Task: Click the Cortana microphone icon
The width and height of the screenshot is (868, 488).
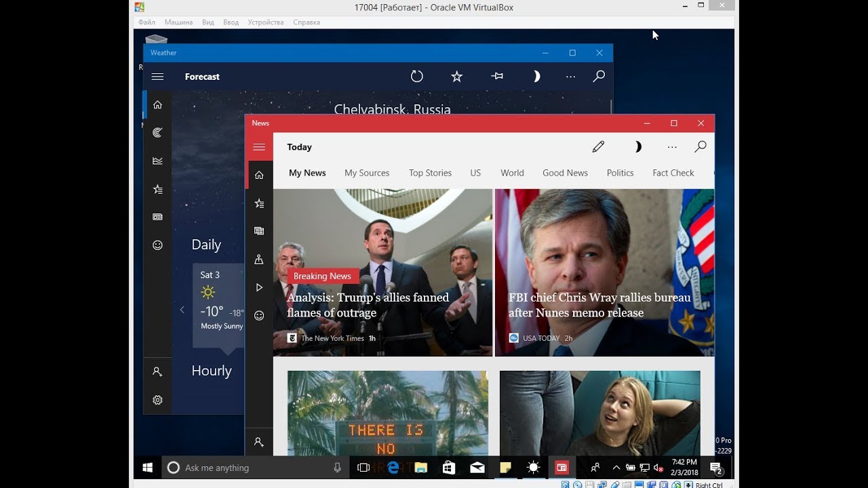Action: click(338, 468)
